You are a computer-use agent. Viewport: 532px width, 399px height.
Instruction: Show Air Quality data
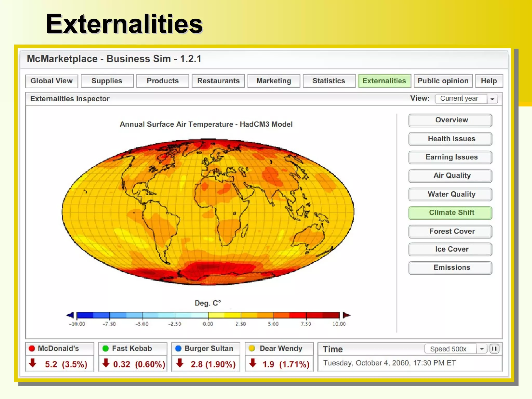point(450,176)
